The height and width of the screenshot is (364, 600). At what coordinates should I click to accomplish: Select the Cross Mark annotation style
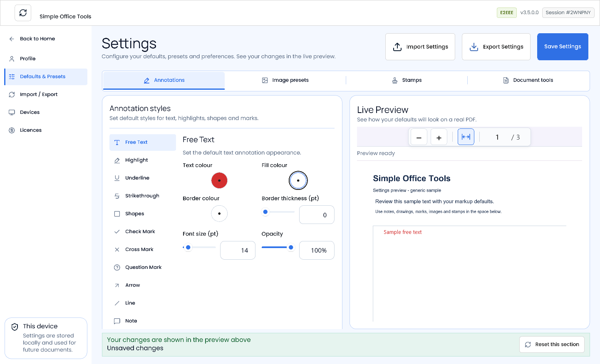(143, 249)
